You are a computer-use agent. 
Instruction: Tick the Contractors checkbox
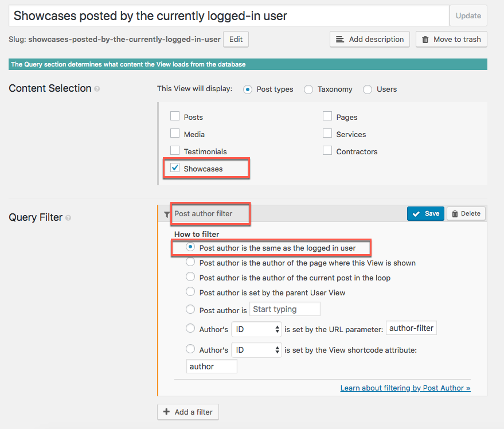click(x=327, y=150)
